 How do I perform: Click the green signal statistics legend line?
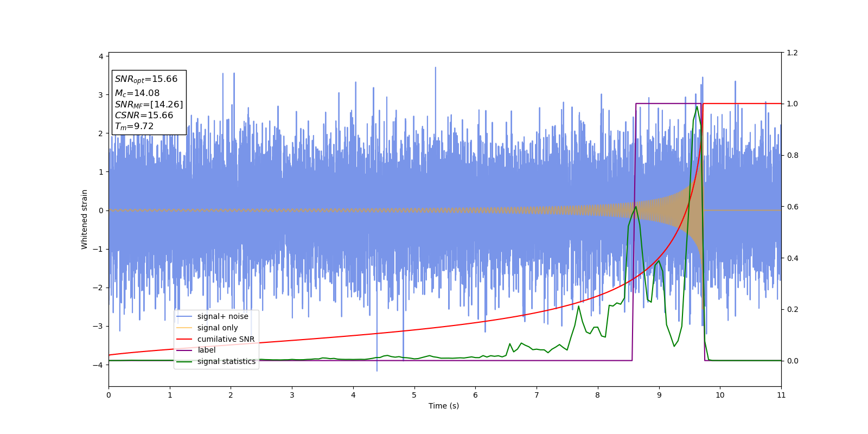click(184, 361)
